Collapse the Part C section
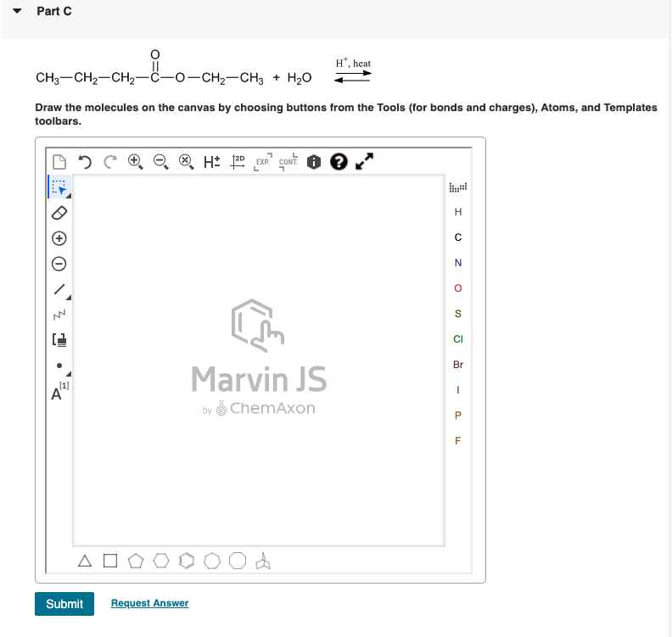 click(x=17, y=11)
